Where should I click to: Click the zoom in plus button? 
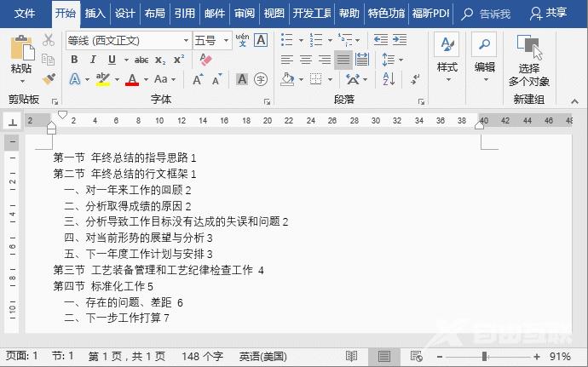537,357
